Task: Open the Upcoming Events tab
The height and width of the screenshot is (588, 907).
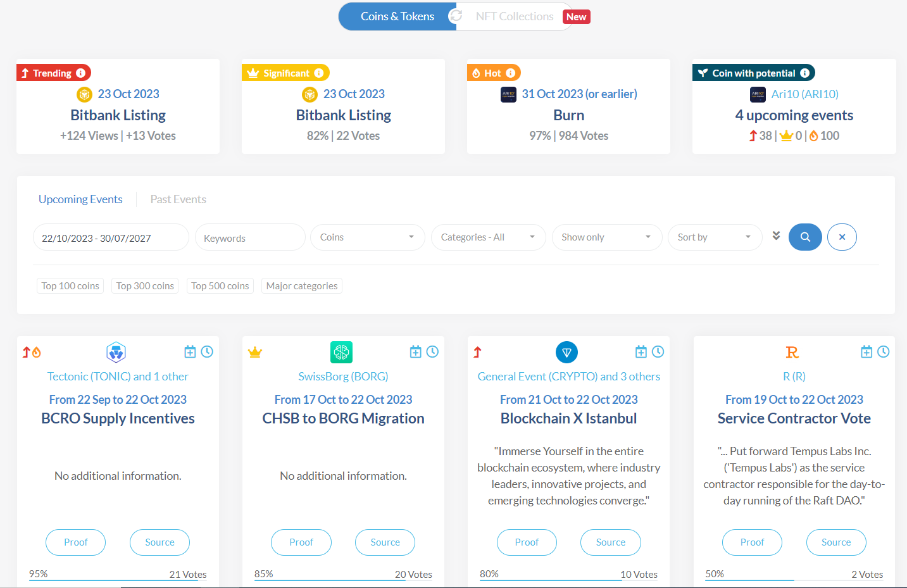Action: tap(80, 199)
